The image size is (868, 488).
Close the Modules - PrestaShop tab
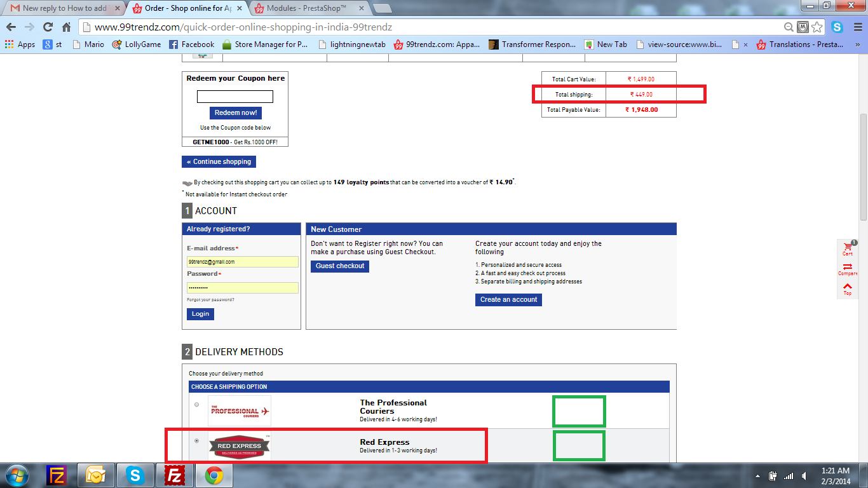click(x=360, y=8)
